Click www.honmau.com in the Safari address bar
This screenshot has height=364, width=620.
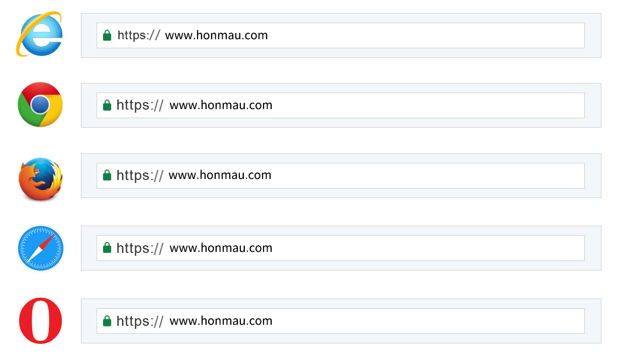pyautogui.click(x=221, y=248)
